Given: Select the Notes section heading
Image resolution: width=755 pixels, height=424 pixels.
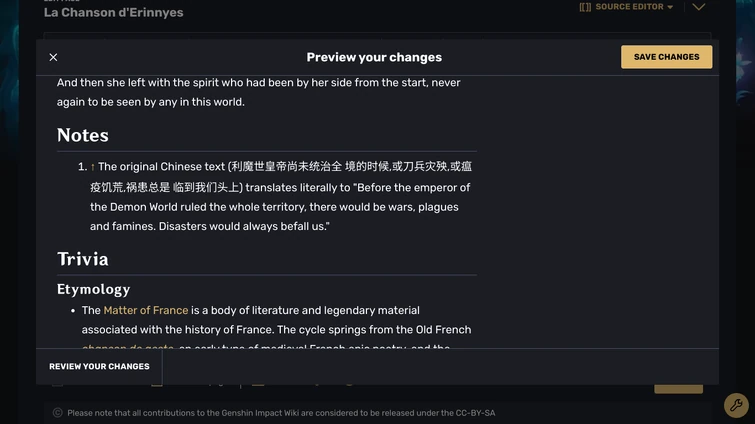Looking at the screenshot, I should 83,135.
